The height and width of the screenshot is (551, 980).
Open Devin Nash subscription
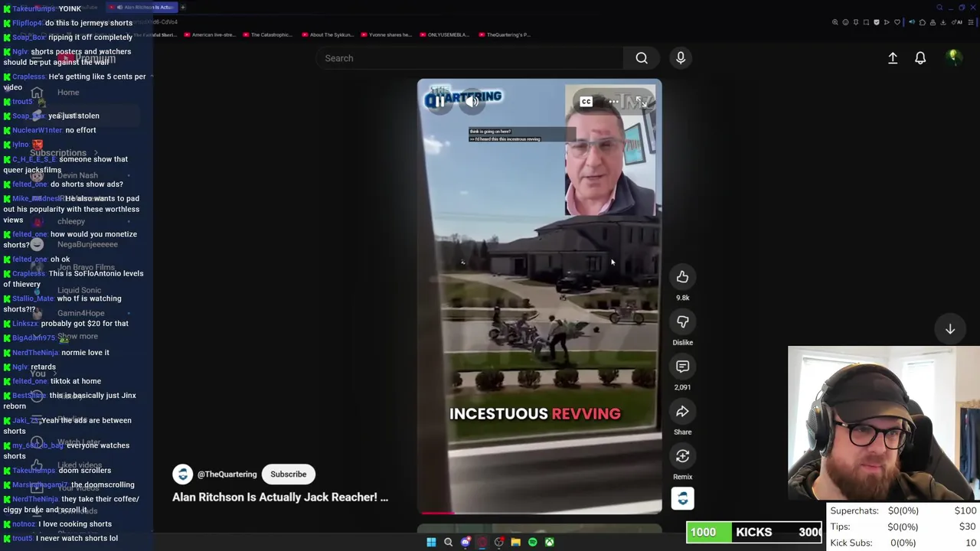click(x=77, y=175)
